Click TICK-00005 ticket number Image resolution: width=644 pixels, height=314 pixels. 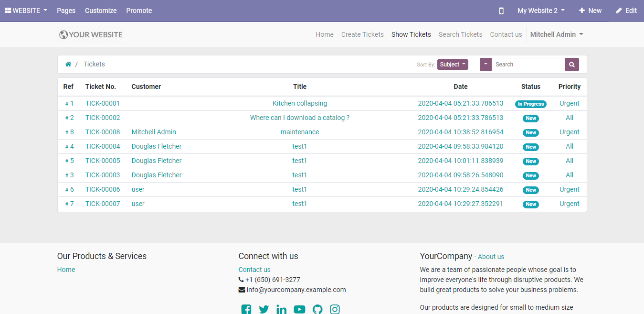pos(103,161)
